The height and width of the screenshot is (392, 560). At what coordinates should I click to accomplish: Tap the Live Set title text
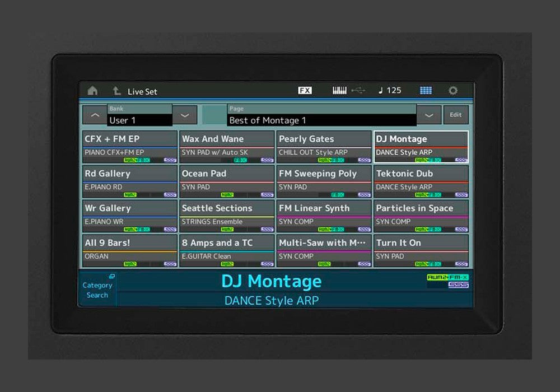click(x=142, y=91)
